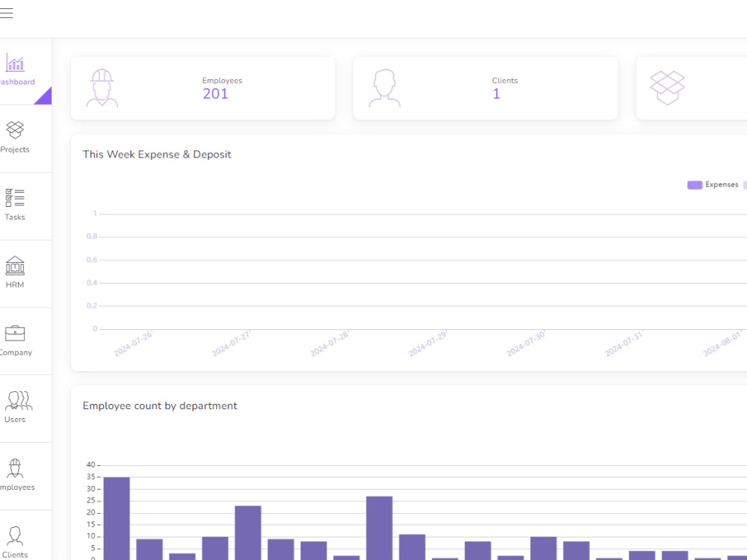Viewport: 747px width, 560px height.
Task: Click the Employees count 201
Action: coord(215,94)
